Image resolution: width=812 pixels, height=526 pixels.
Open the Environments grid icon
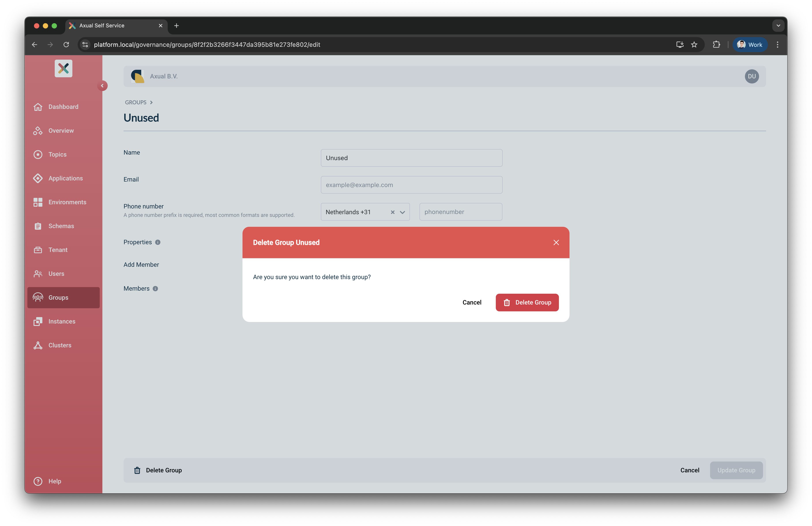click(38, 202)
